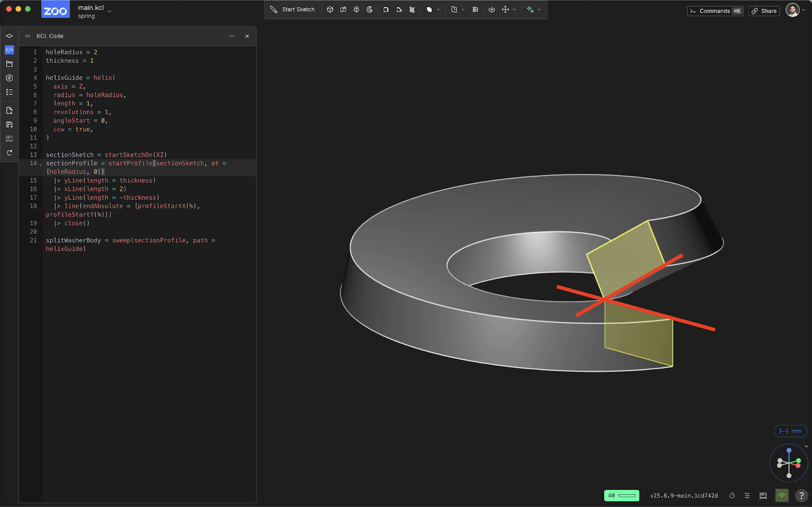The image size is (812, 507).
Task: Click the printer machines status bar icon
Action: [763, 495]
